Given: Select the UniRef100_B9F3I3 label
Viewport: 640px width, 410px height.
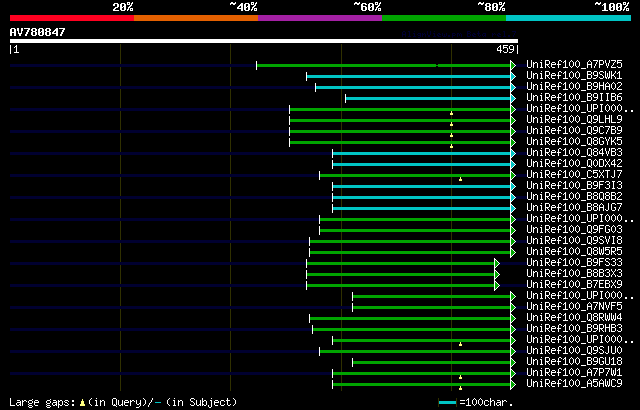Looking at the screenshot, I should 574,186.
